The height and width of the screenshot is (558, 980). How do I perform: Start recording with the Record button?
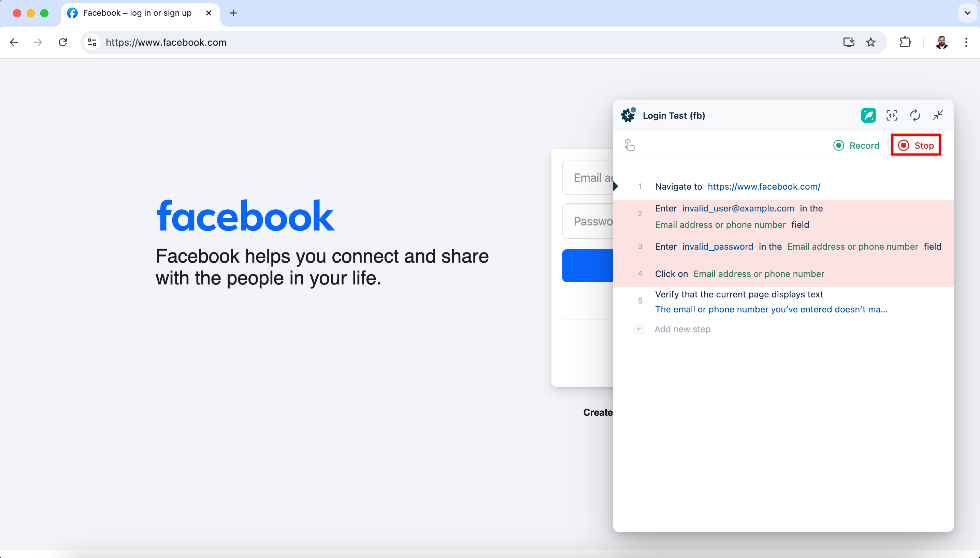[856, 146]
